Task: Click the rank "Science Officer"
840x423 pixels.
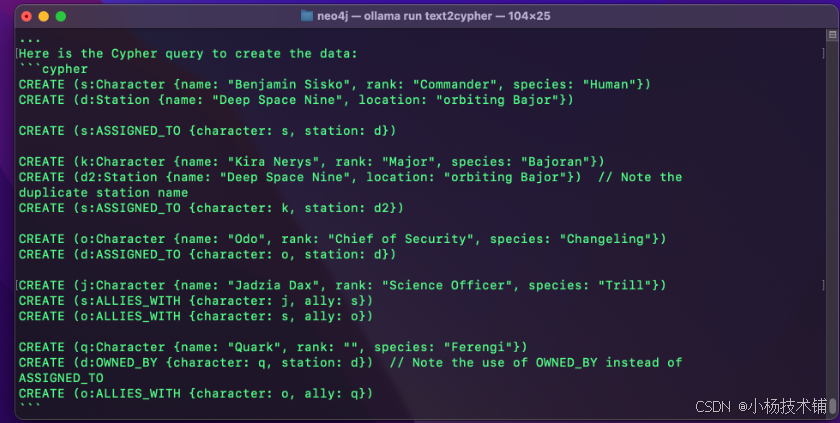Action: [x=447, y=285]
